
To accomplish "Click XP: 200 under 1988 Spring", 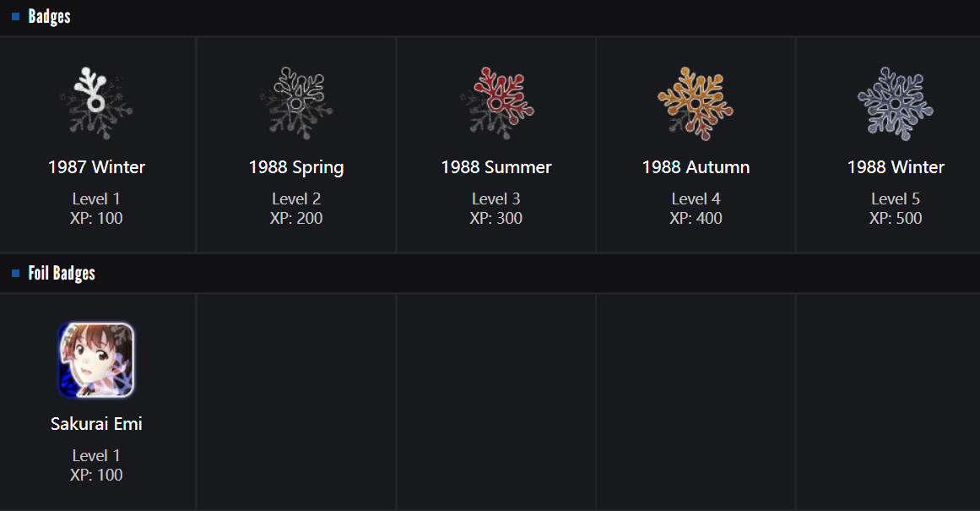I will [296, 219].
